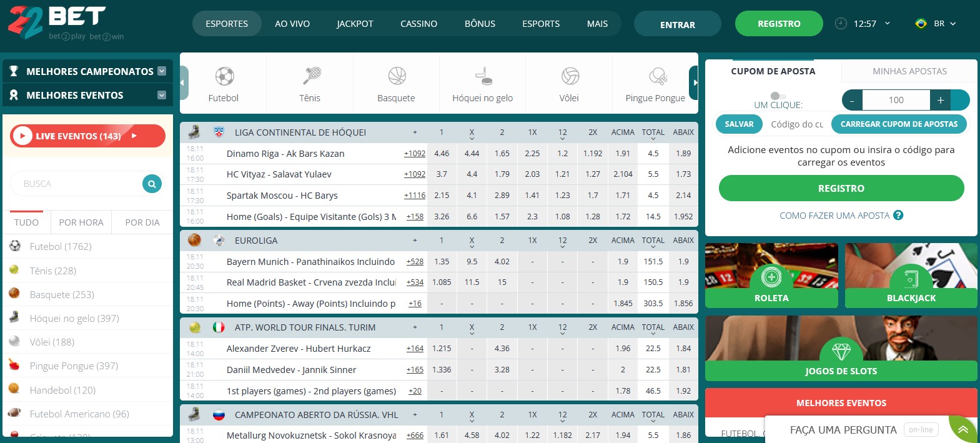Open the BÔNUS menu
The height and width of the screenshot is (443, 980).
click(x=480, y=24)
